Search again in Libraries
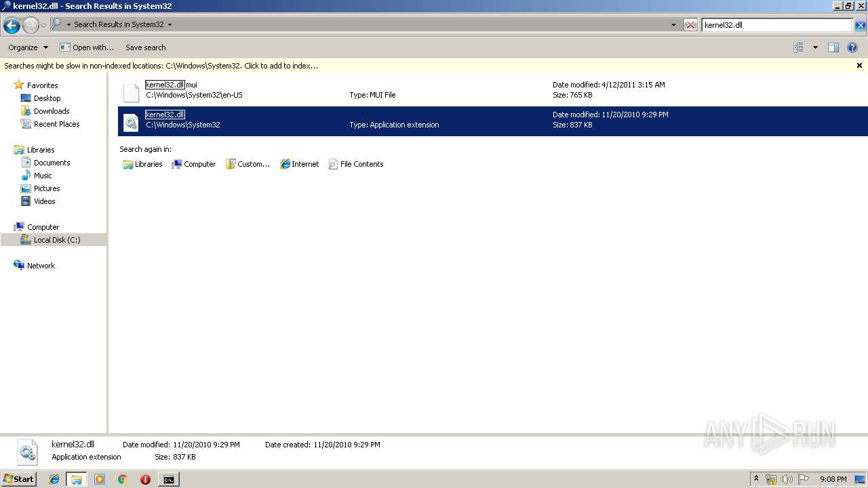 click(142, 164)
